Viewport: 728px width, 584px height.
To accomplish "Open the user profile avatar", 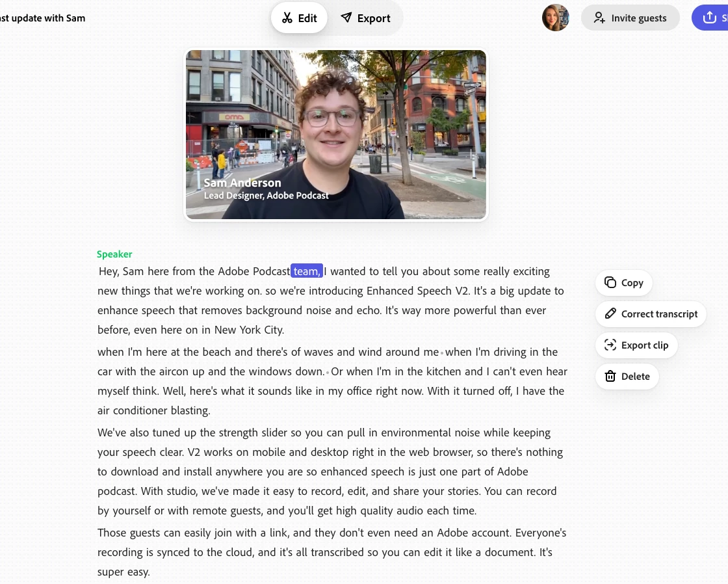I will point(555,18).
